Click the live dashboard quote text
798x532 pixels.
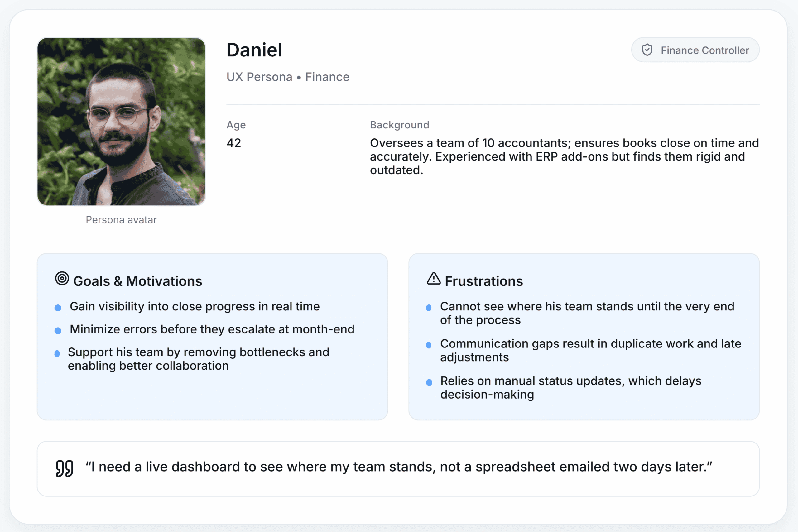(399, 467)
